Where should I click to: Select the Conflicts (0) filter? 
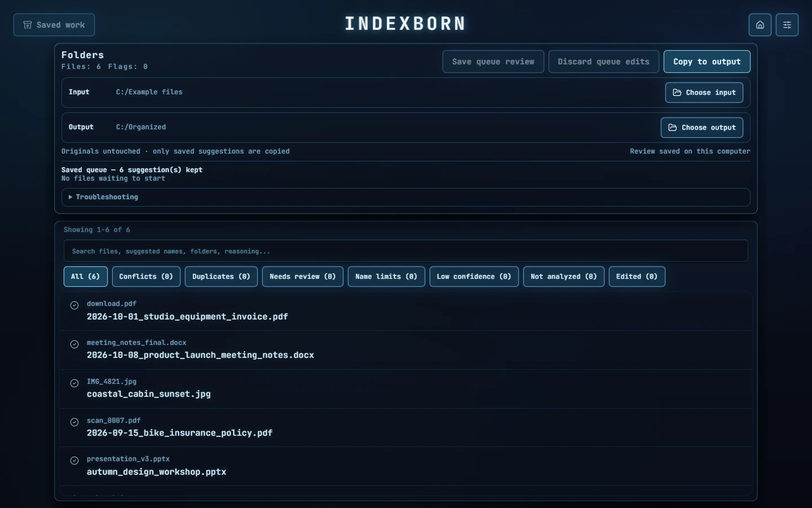tap(146, 277)
